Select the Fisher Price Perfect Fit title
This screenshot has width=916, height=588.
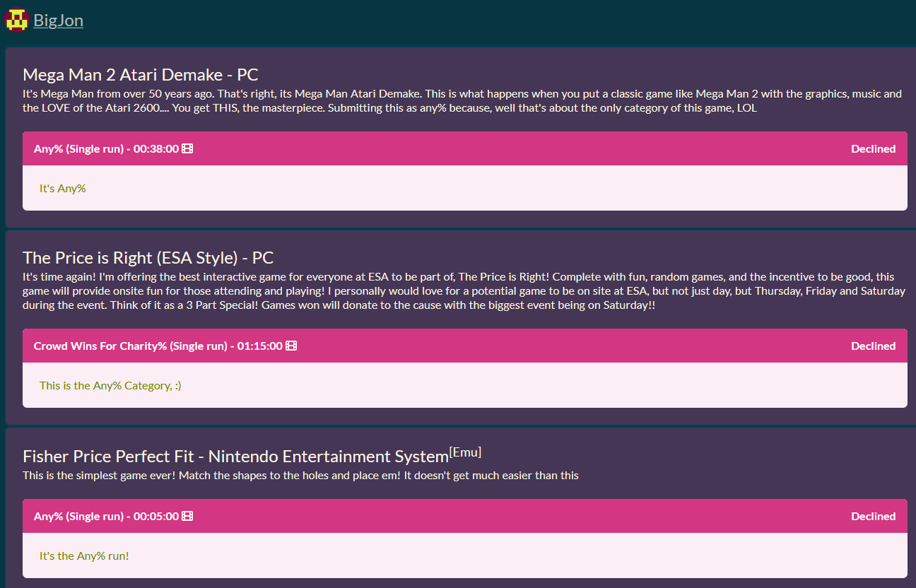(235, 457)
